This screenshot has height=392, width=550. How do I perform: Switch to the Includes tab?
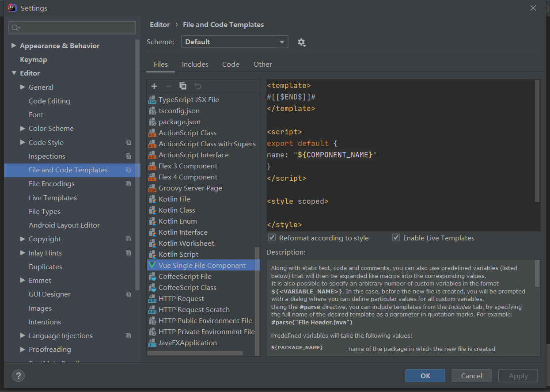click(195, 64)
